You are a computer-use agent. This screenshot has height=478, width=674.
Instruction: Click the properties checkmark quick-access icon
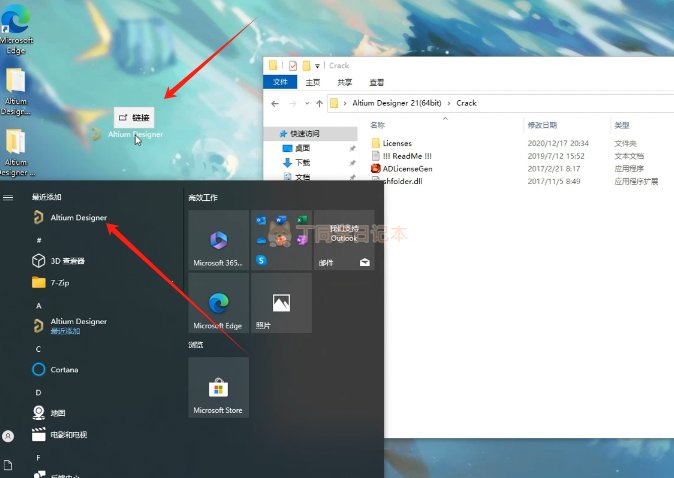293,66
